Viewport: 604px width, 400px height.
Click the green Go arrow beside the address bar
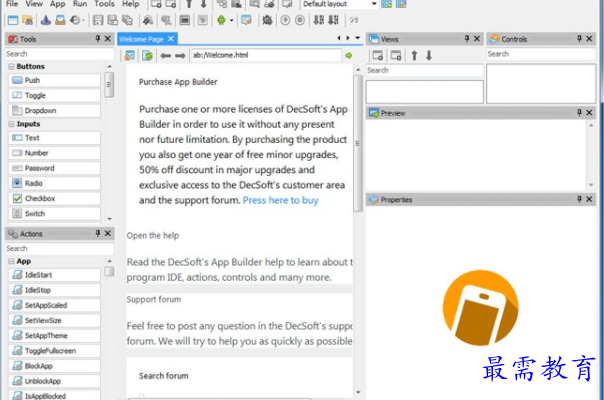[x=349, y=55]
